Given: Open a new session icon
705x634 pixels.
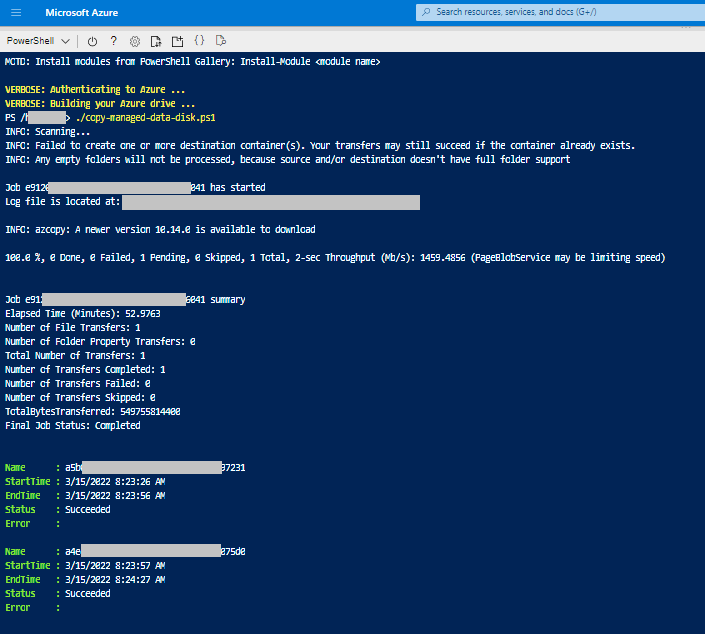Looking at the screenshot, I should (x=178, y=41).
